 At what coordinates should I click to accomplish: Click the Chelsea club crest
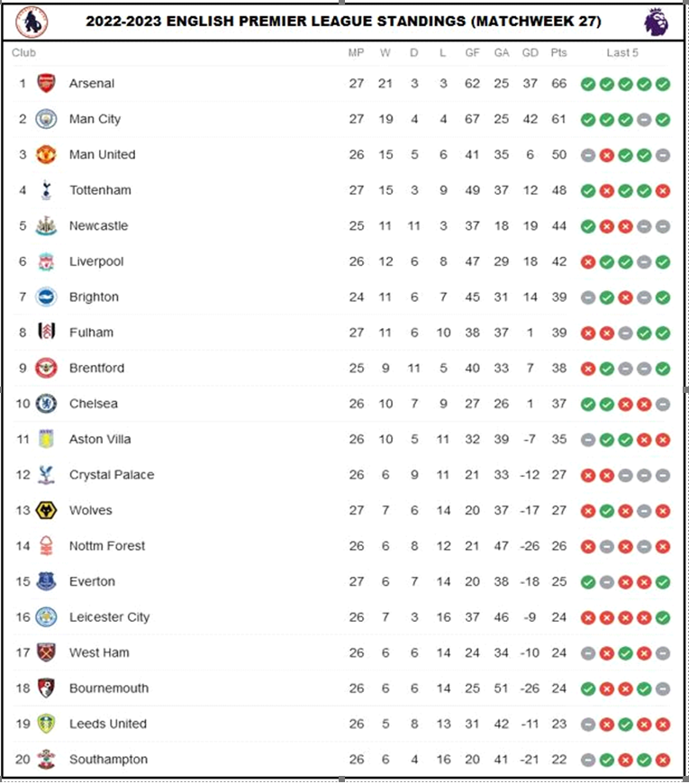46,404
